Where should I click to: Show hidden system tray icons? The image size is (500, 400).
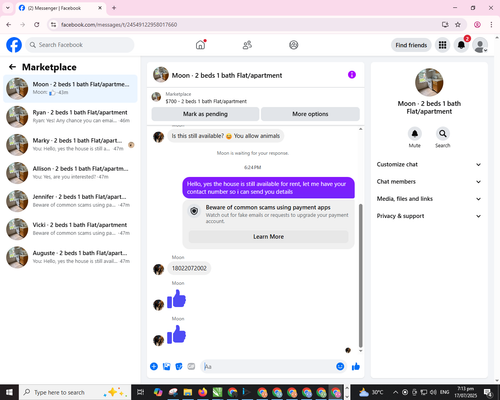(395, 392)
